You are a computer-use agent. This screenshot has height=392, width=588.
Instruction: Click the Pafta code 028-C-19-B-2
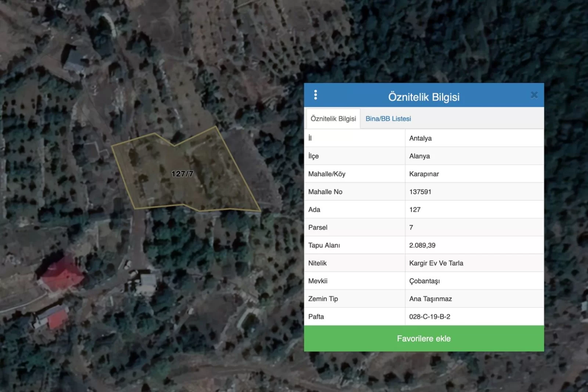[x=429, y=317]
